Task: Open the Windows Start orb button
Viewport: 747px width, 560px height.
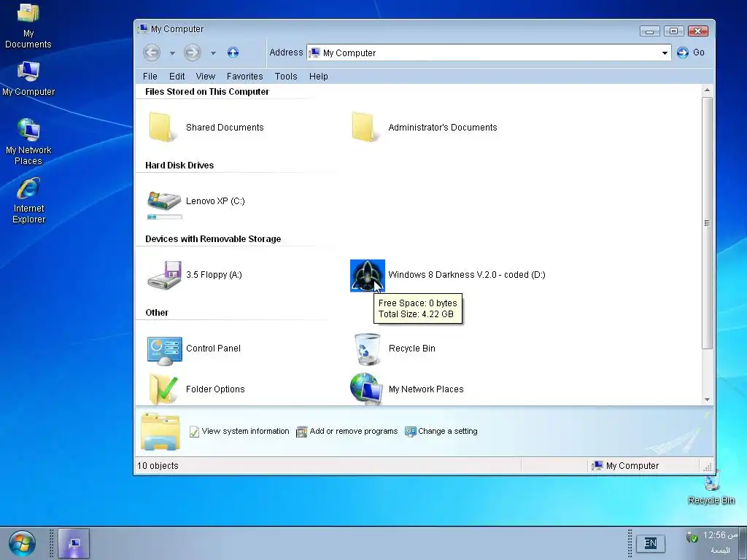Action: [22, 543]
